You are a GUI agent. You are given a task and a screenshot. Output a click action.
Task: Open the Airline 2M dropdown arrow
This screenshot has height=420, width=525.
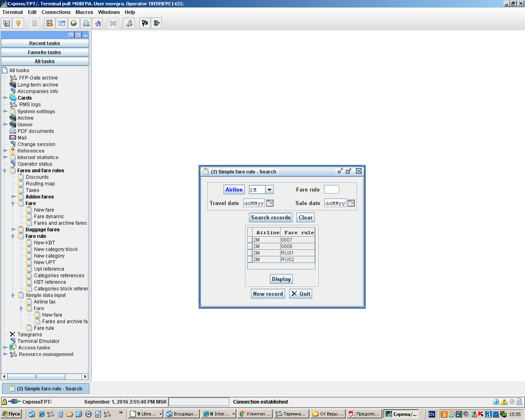click(x=269, y=189)
